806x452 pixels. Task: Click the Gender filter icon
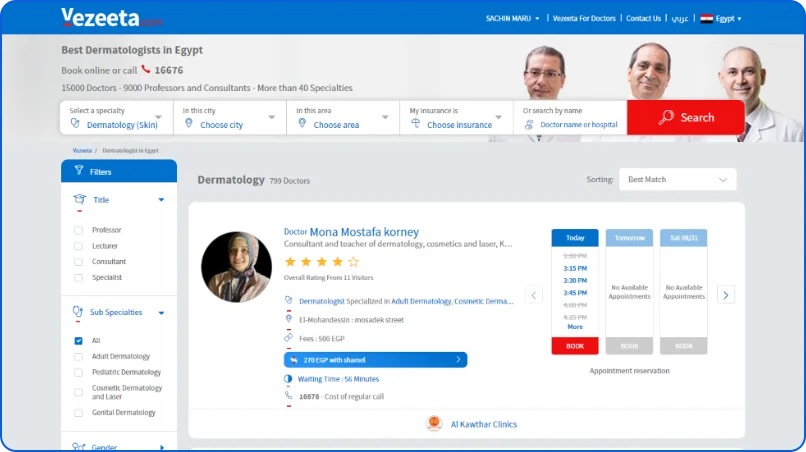coord(79,447)
